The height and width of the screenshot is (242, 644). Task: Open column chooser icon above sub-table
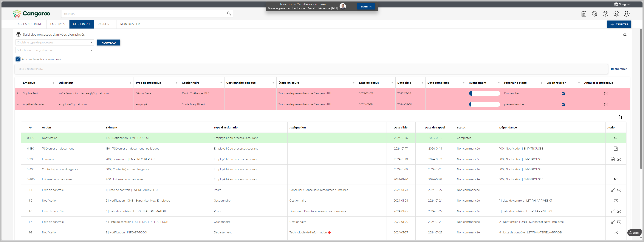click(x=621, y=117)
